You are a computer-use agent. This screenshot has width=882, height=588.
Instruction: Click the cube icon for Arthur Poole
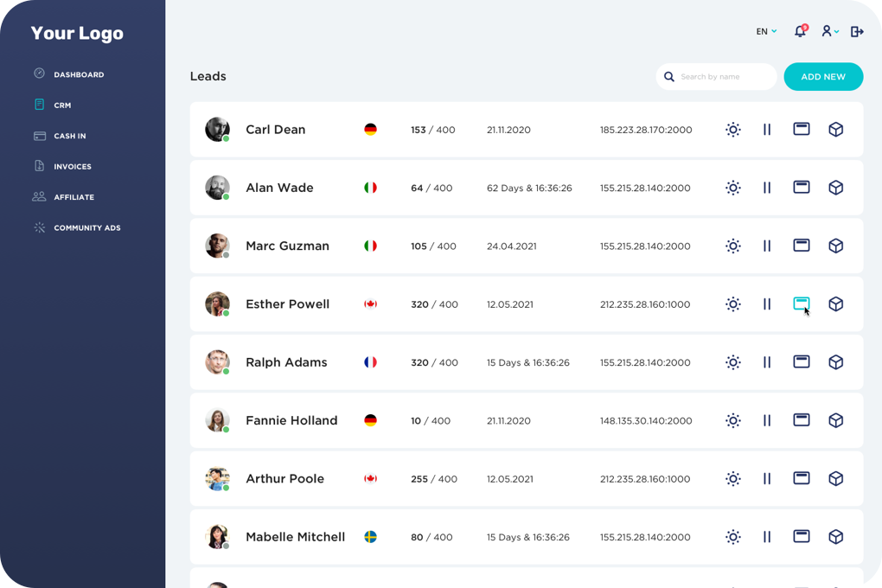tap(836, 479)
